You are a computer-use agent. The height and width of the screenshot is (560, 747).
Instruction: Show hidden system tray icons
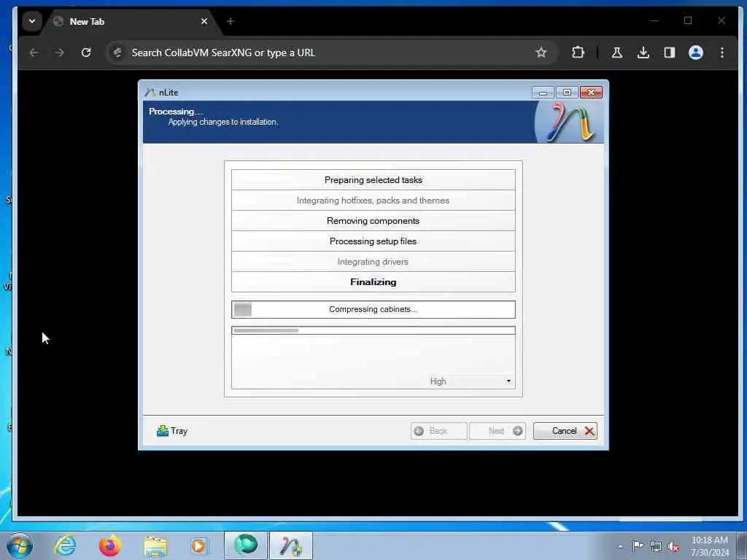coord(620,546)
